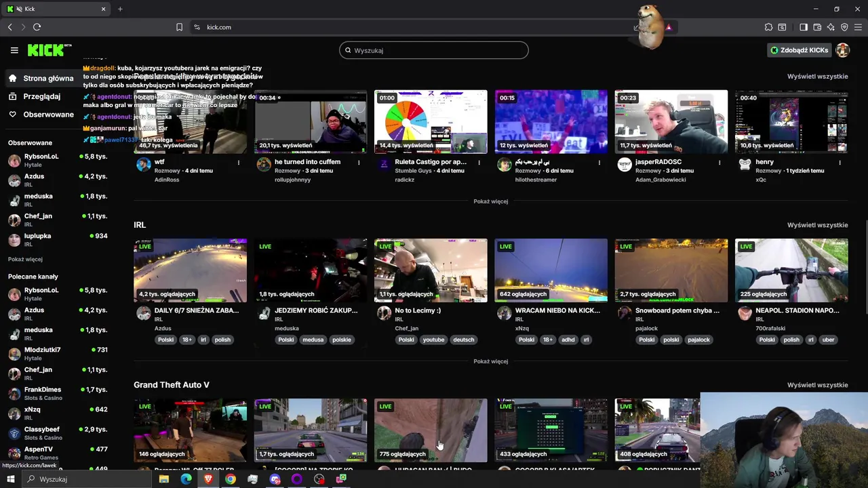
Task: Open options for 'Ruleta Castigo' clip
Action: [479, 162]
